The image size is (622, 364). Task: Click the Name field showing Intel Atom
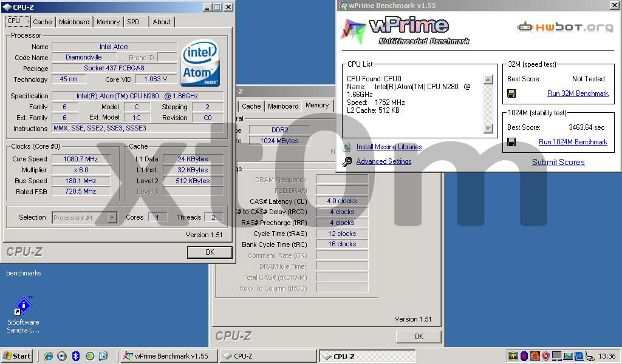pos(114,47)
